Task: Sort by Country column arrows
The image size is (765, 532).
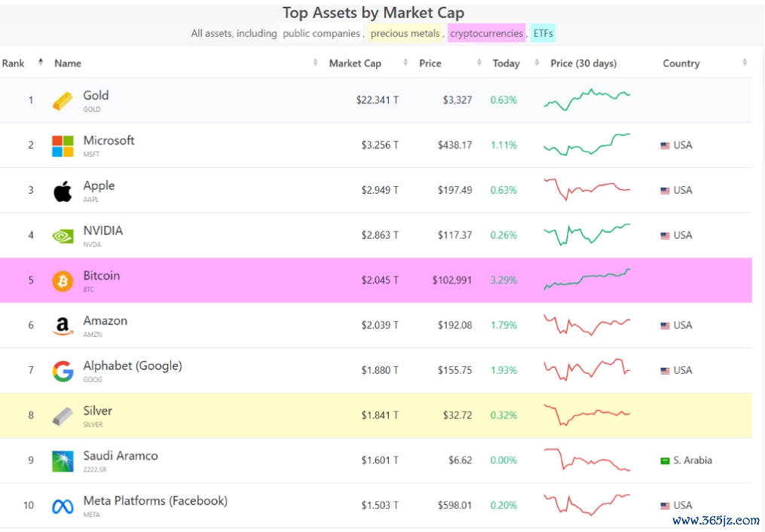Action: coord(745,63)
